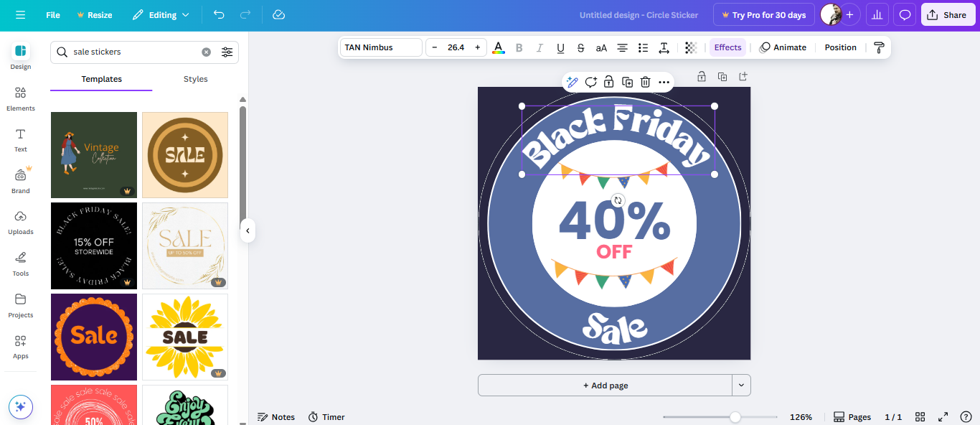Change the text alignment
The image size is (980, 425).
point(623,47)
